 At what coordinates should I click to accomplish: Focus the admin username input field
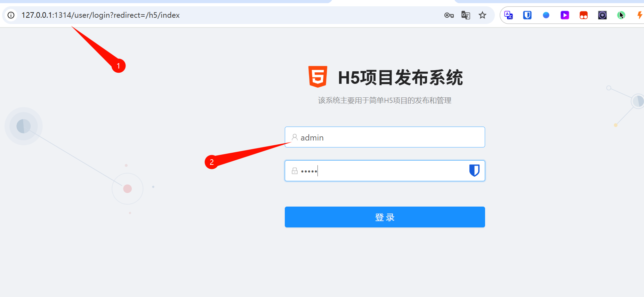click(x=385, y=137)
